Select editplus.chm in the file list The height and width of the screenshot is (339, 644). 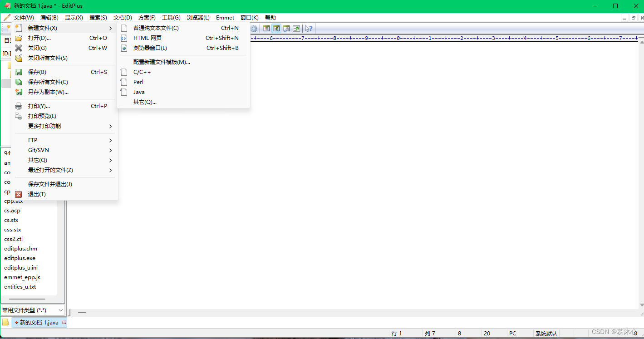click(x=21, y=249)
